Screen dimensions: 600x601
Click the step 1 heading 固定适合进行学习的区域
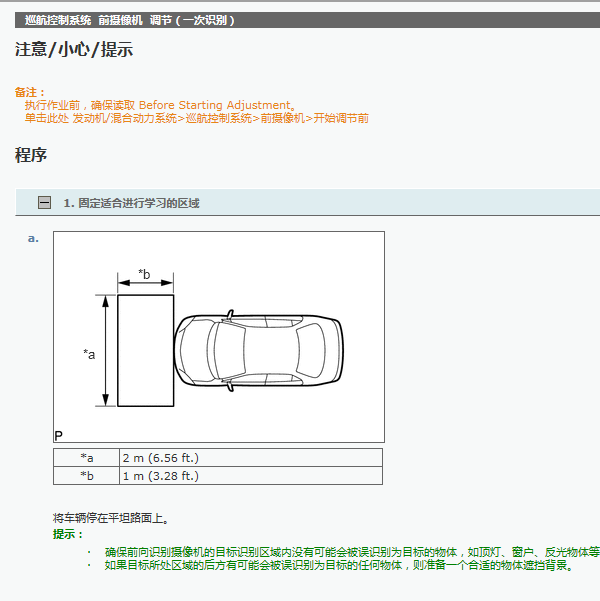click(x=132, y=203)
